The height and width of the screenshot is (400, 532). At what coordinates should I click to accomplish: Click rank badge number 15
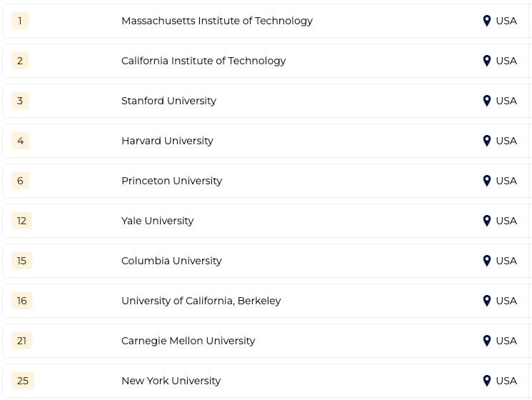21,261
